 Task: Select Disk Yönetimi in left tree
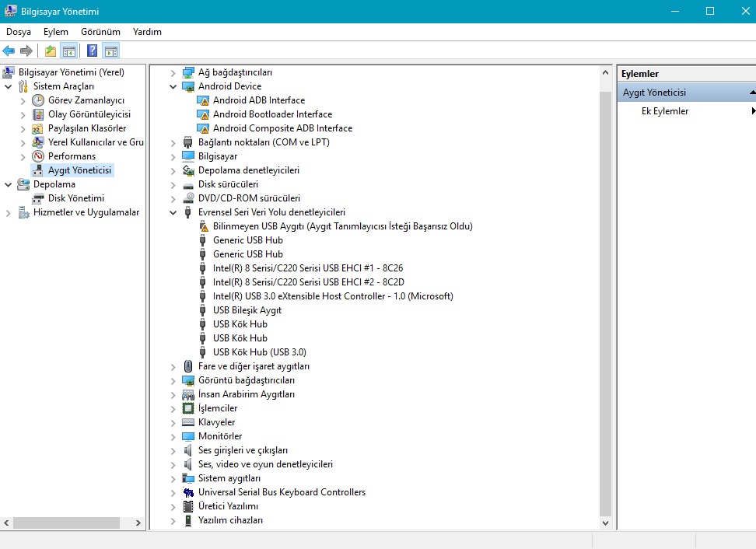coord(75,198)
